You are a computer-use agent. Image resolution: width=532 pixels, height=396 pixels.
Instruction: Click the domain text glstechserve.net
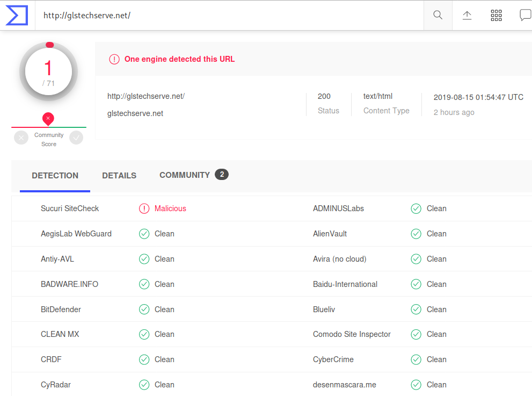(135, 113)
